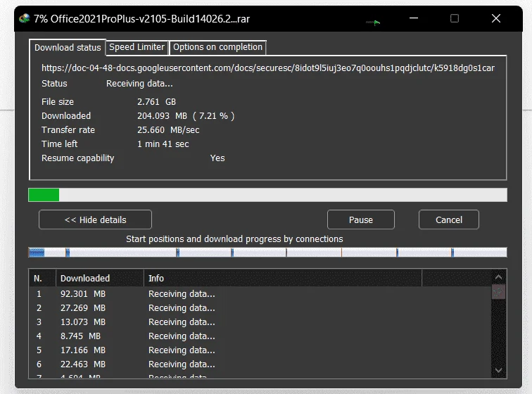The image size is (532, 394).
Task: Minimize the download window
Action: [414, 18]
